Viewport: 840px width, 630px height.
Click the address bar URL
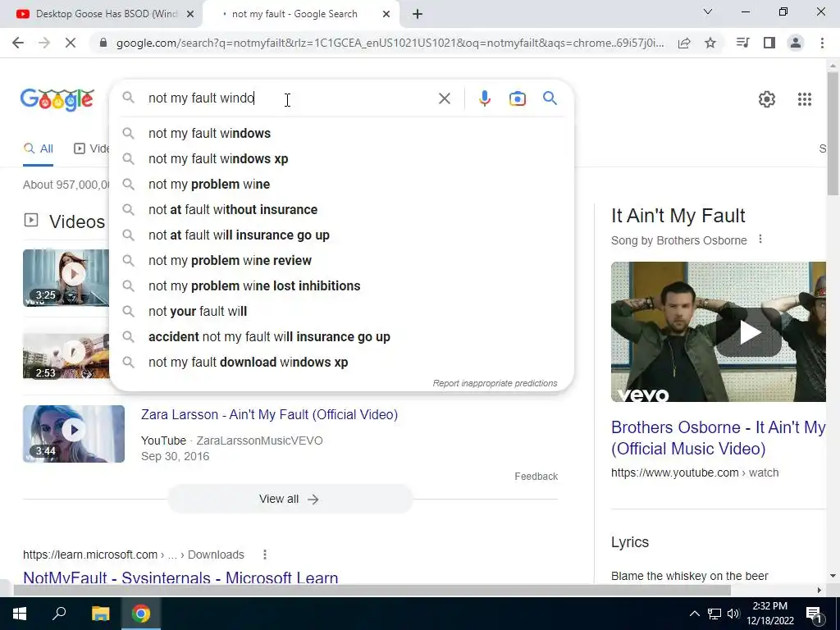pos(390,43)
